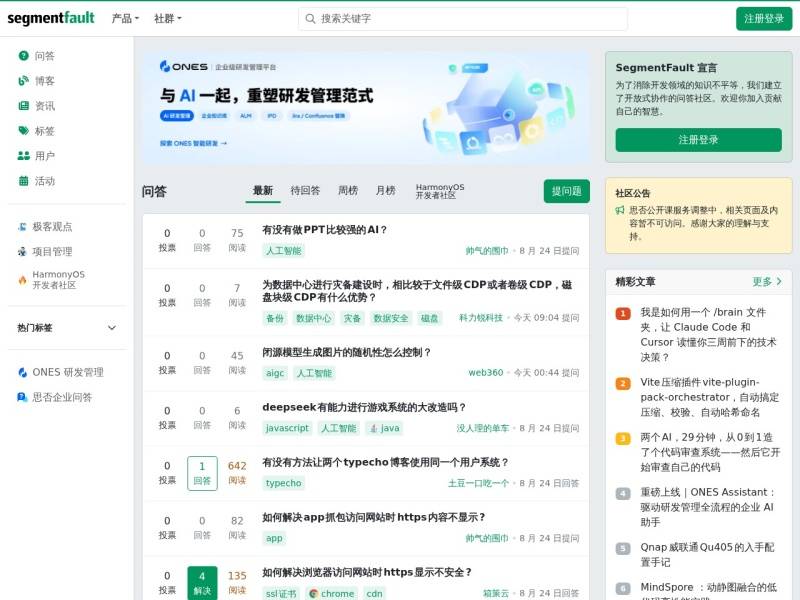The width and height of the screenshot is (800, 600).
Task: Select the 最新 tab
Action: 263,191
